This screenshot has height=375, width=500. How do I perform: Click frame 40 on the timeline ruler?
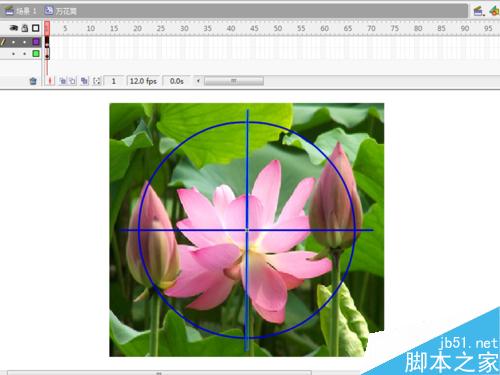coord(231,29)
